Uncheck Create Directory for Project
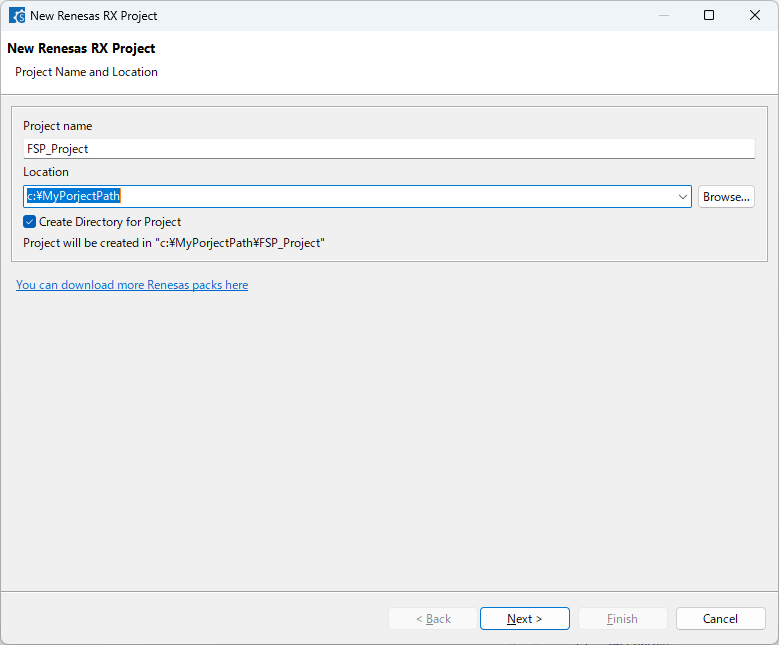This screenshot has width=779, height=645. [x=29, y=222]
